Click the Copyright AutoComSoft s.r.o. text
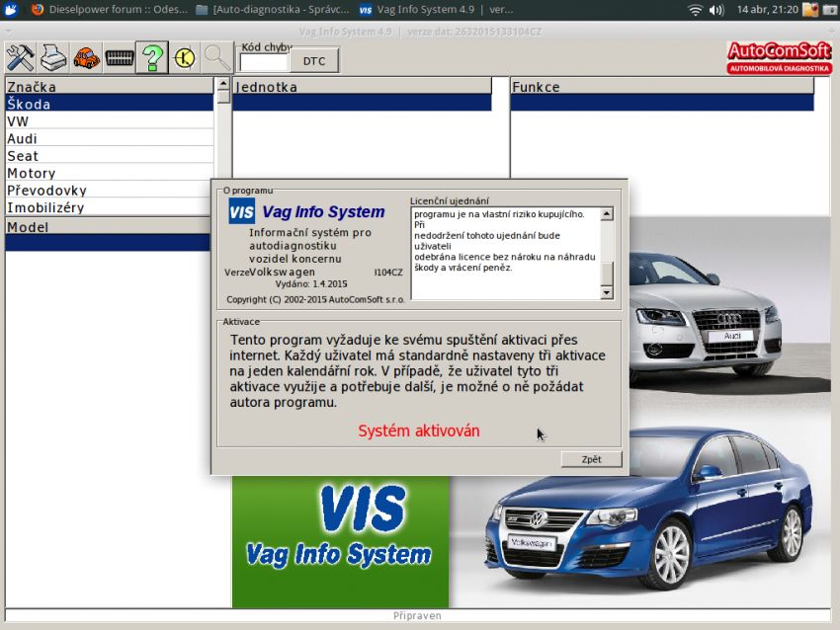 [x=315, y=300]
